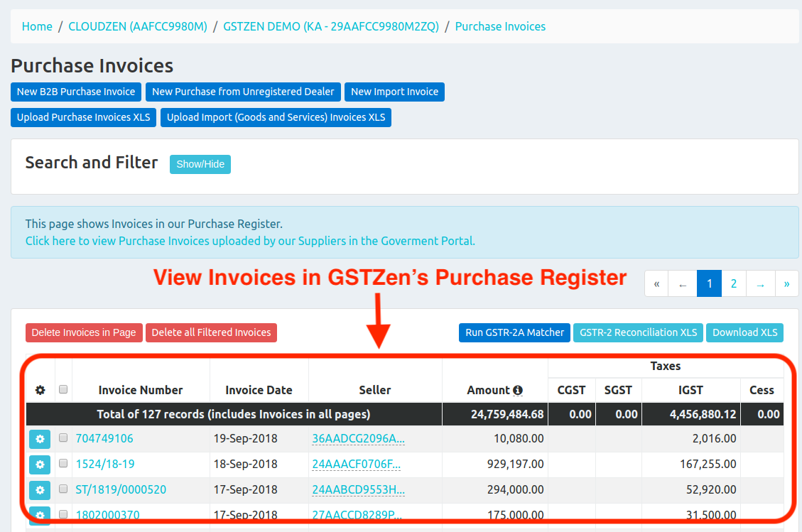Click Download XLS button
The height and width of the screenshot is (532, 802).
point(744,333)
